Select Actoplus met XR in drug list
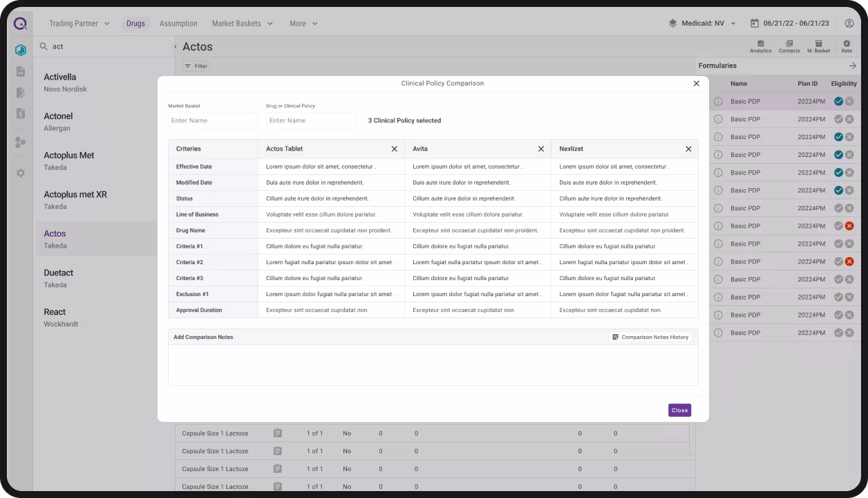Viewport: 868px width, 498px height. click(x=97, y=200)
